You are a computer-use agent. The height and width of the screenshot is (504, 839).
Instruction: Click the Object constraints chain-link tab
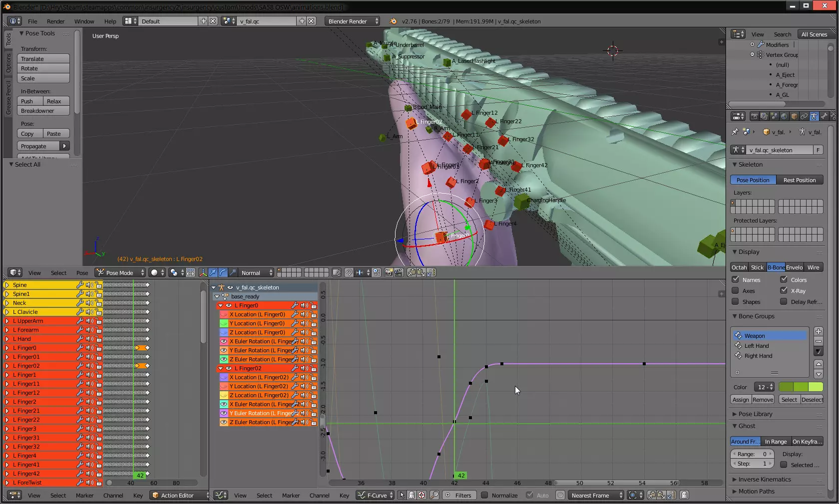click(804, 116)
